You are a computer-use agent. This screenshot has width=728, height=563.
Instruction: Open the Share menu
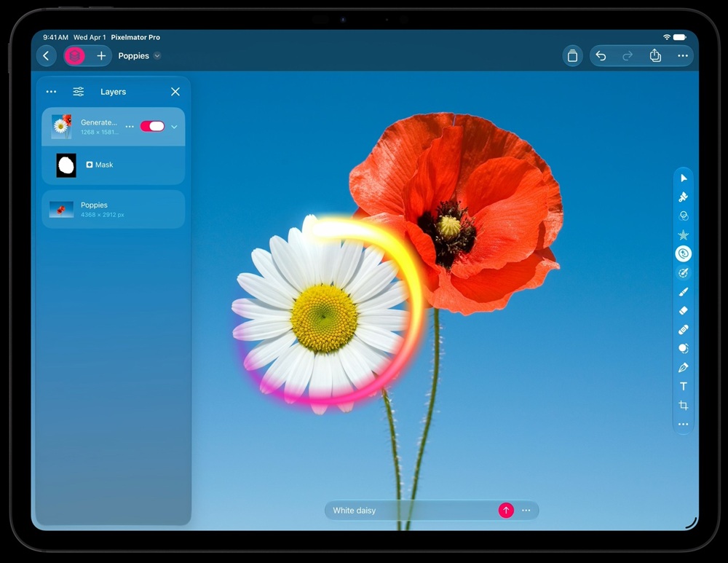655,55
